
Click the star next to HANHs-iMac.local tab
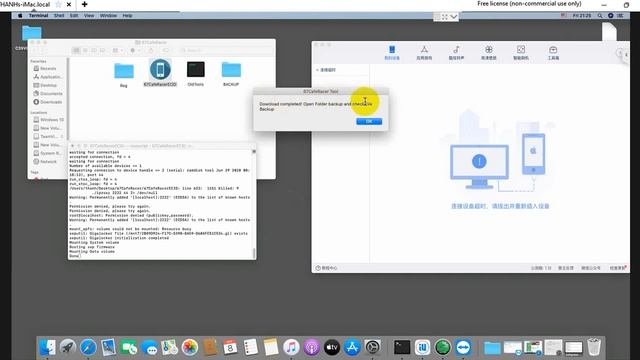point(58,4)
